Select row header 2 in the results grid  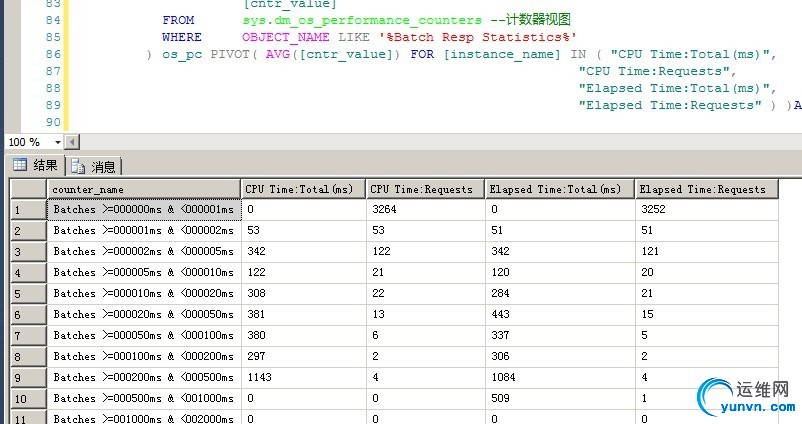(x=29, y=231)
